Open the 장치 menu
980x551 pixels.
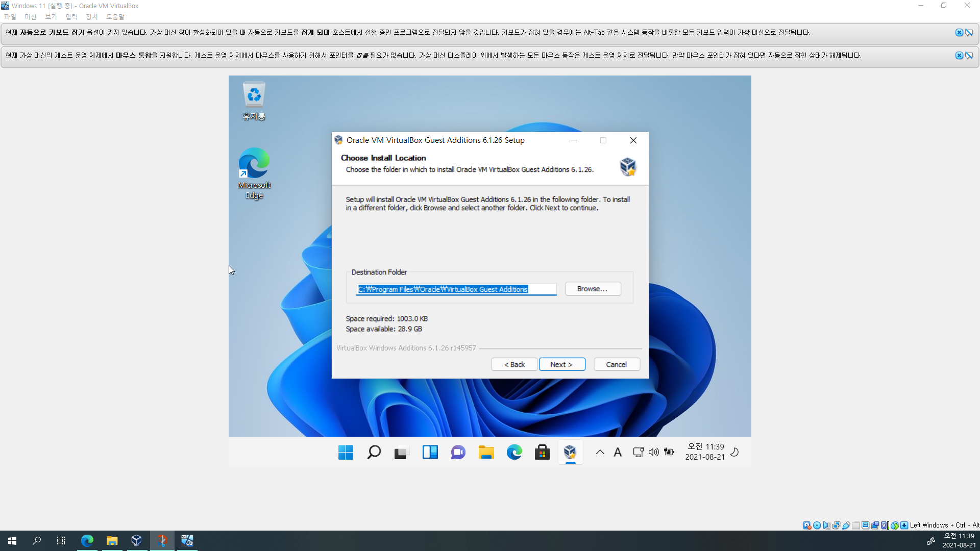point(92,17)
